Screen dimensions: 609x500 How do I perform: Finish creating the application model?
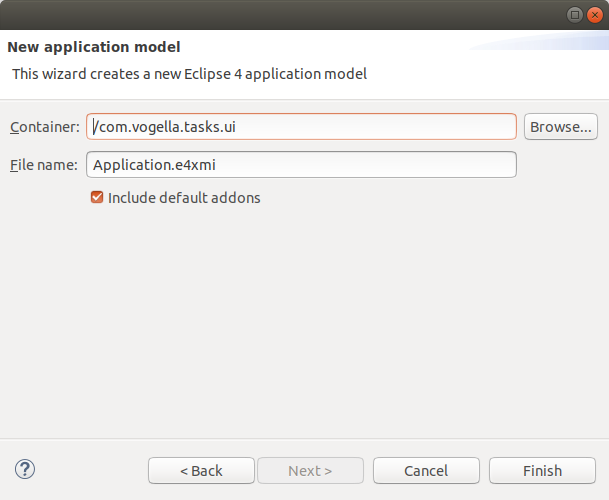click(542, 470)
